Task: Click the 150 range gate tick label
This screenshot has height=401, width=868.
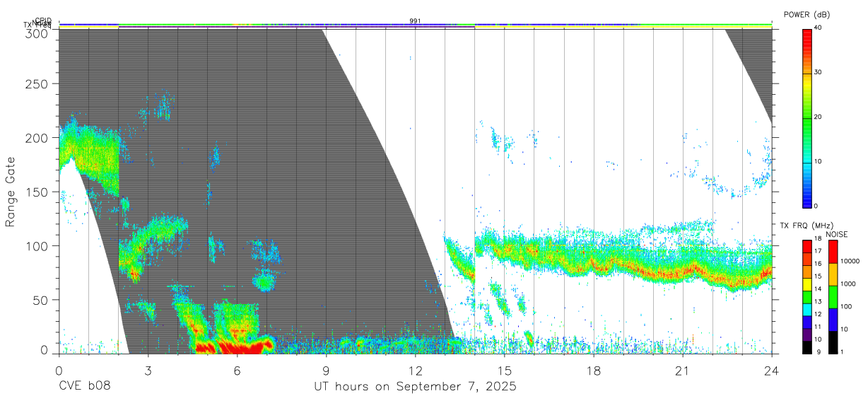Action: click(x=37, y=192)
